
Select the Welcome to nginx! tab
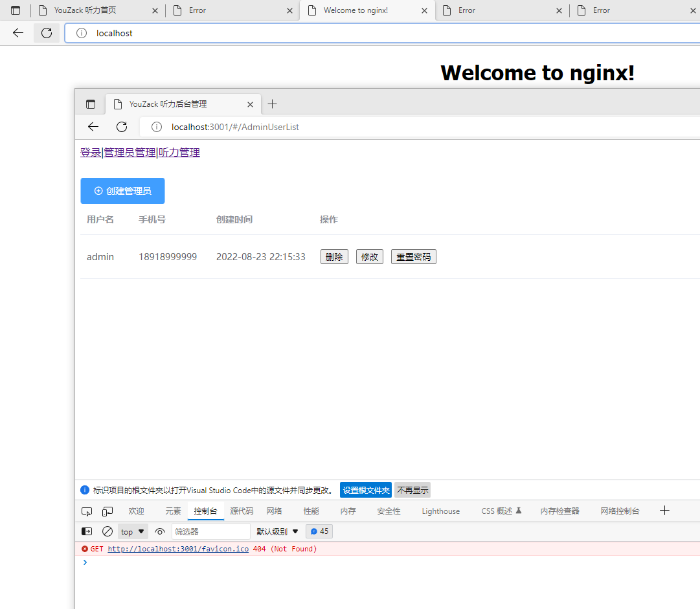click(356, 10)
